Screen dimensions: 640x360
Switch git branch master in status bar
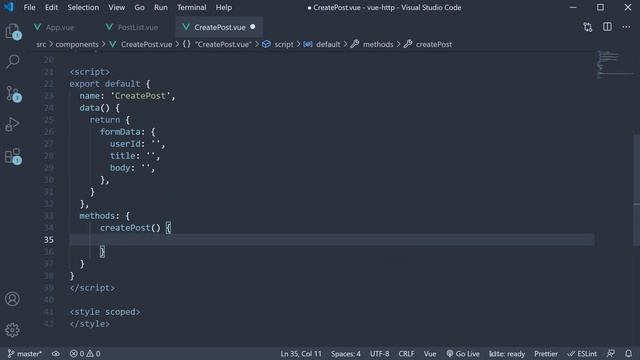pos(25,354)
